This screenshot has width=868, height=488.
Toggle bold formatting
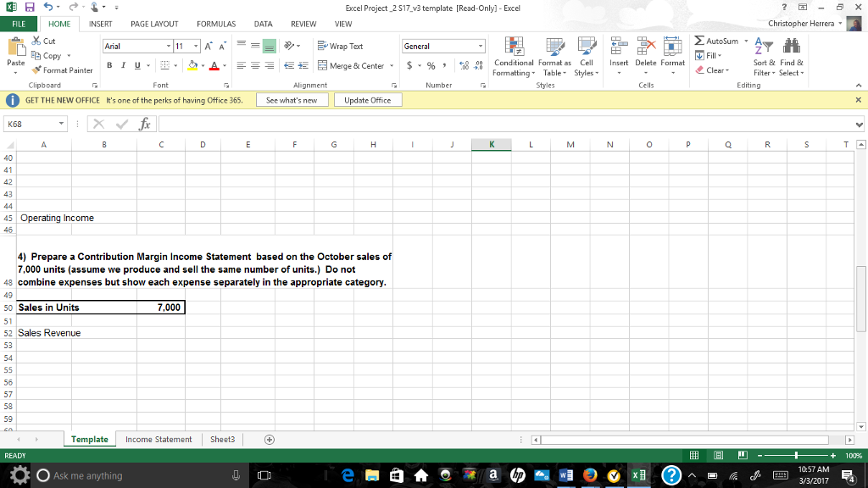[x=108, y=65]
